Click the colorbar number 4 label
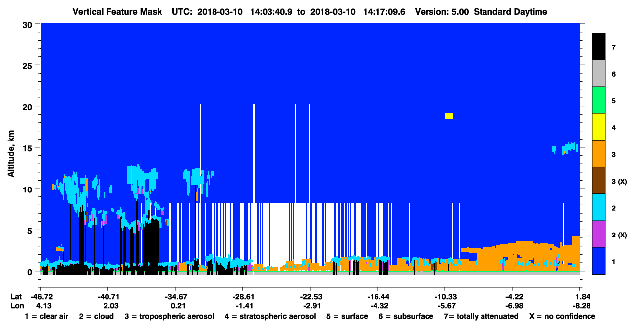 click(x=614, y=128)
